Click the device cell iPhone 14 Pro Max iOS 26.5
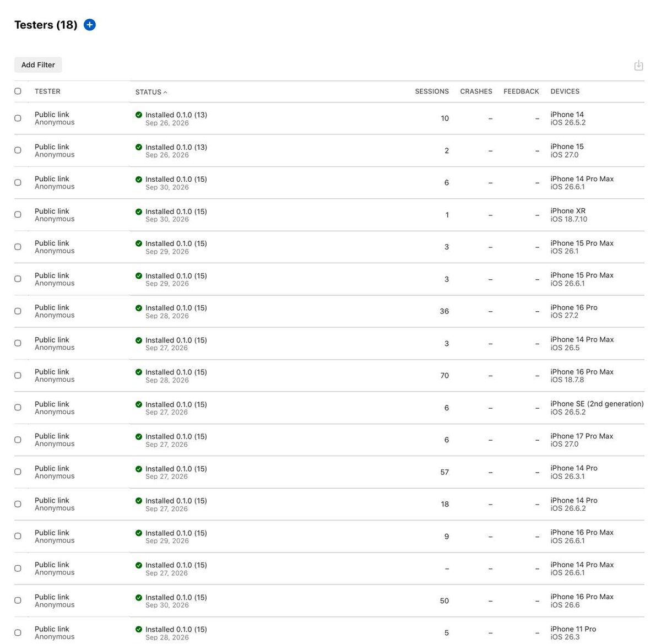The image size is (661, 644). point(582,343)
